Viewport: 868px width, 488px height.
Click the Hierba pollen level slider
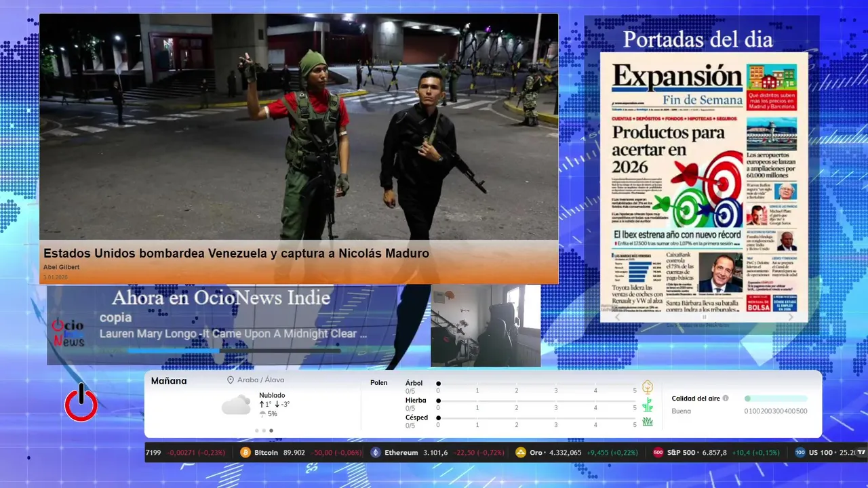(x=536, y=401)
